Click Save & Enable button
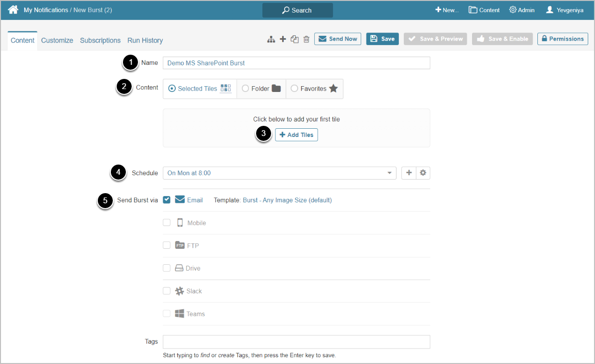This screenshot has width=595, height=364. [x=503, y=39]
